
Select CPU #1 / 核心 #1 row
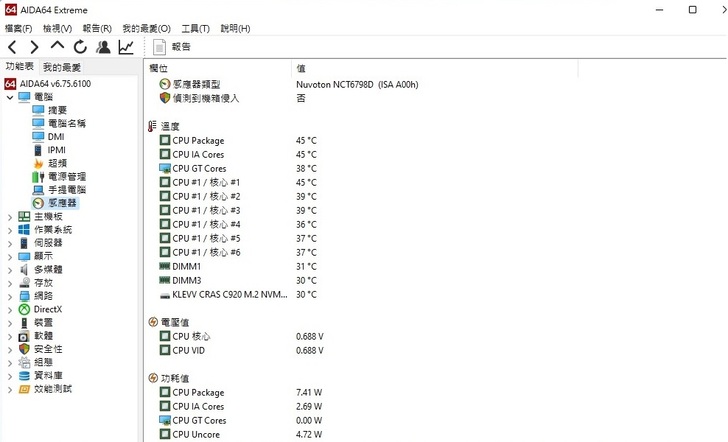pos(239,182)
